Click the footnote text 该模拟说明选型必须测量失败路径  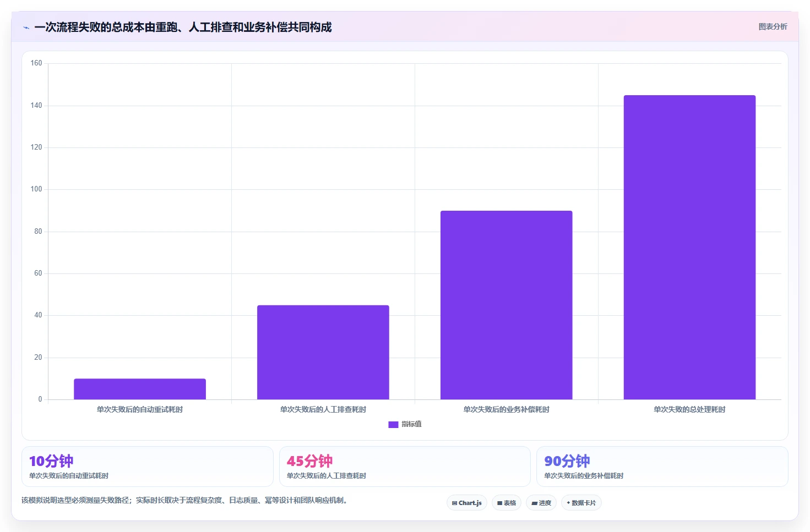click(74, 500)
